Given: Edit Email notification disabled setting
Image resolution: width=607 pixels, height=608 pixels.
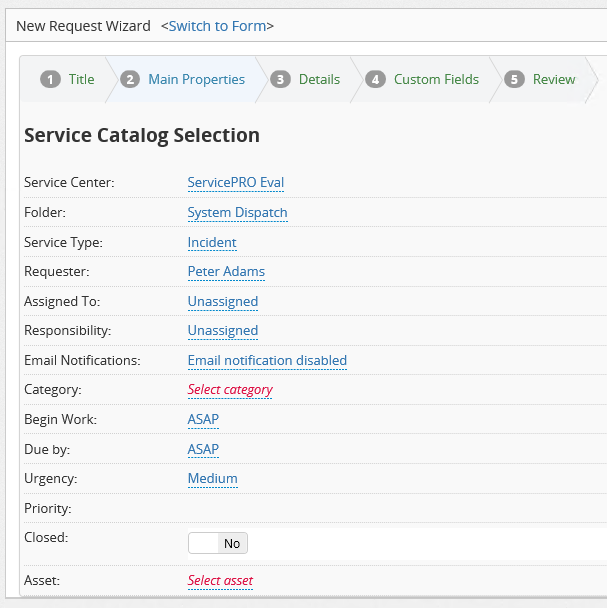Looking at the screenshot, I should 267,360.
